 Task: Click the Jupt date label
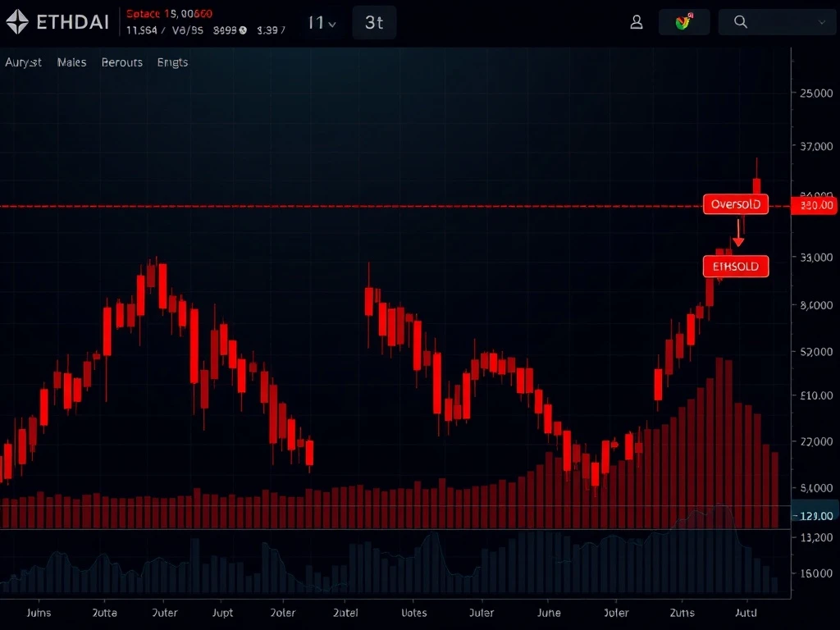point(222,612)
